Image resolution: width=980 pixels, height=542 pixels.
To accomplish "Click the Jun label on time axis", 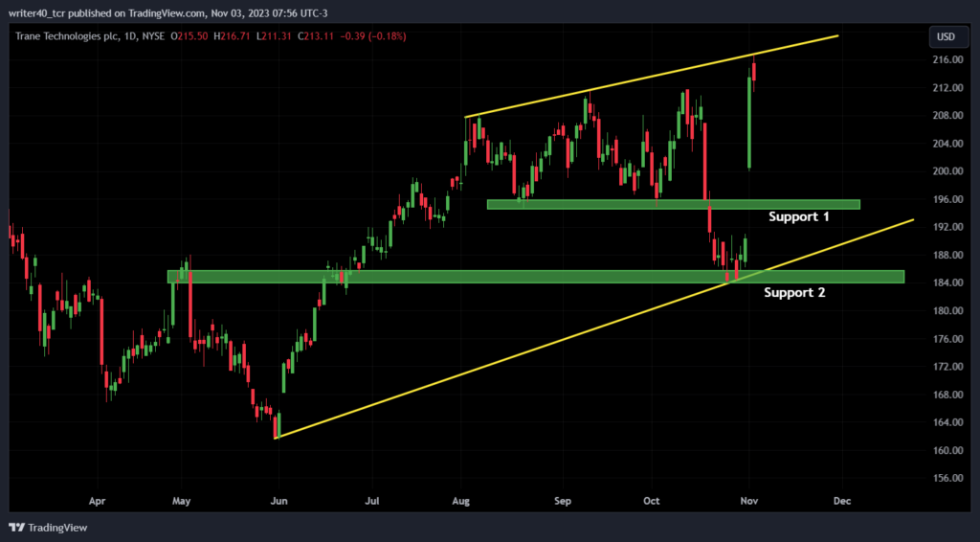I will point(278,501).
